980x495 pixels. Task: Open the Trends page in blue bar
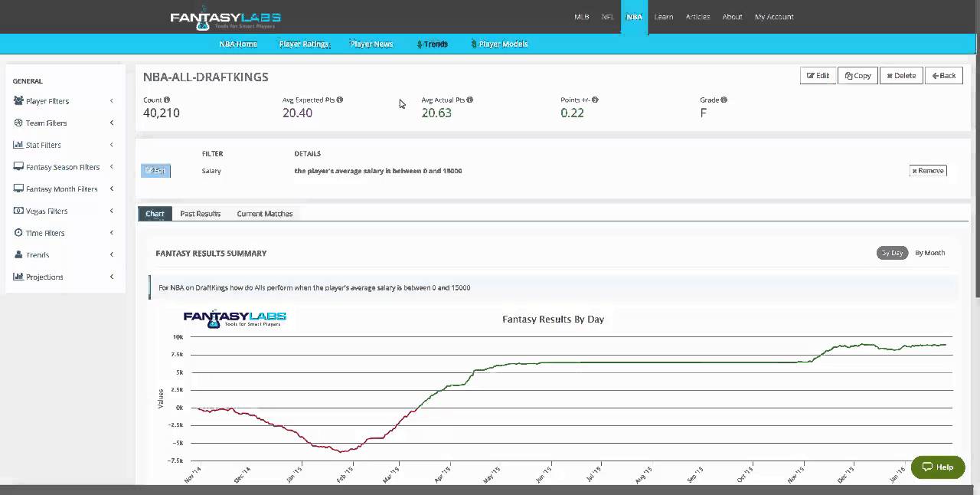coord(433,44)
